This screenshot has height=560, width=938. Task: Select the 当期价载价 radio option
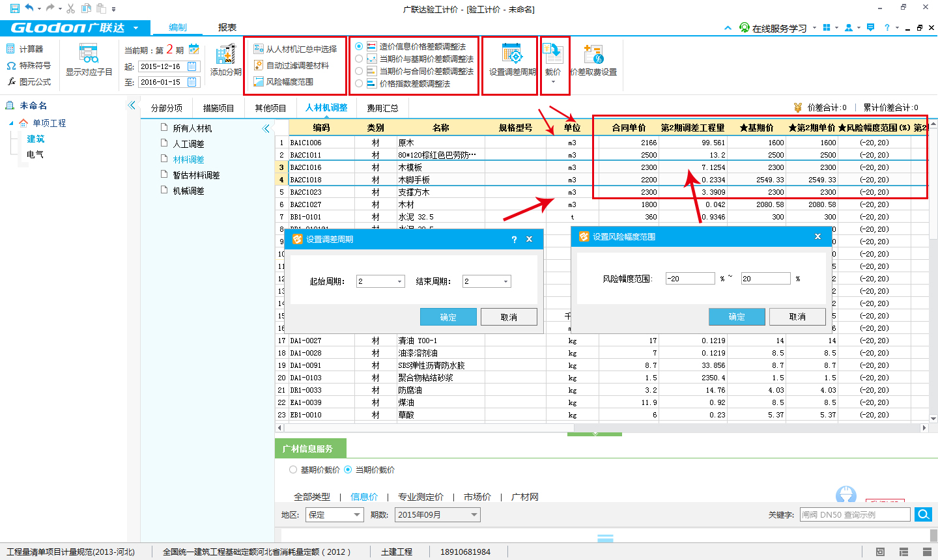[348, 469]
